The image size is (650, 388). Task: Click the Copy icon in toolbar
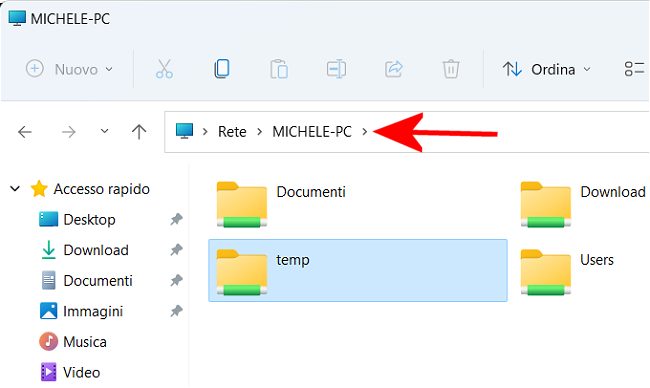point(222,69)
